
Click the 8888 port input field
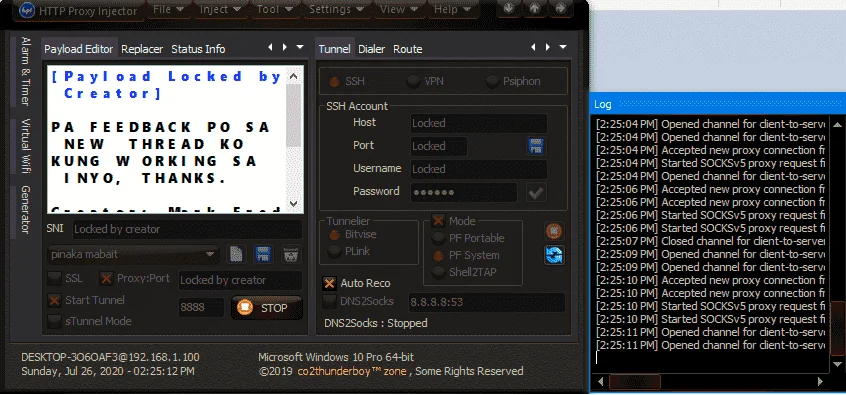pos(201,308)
